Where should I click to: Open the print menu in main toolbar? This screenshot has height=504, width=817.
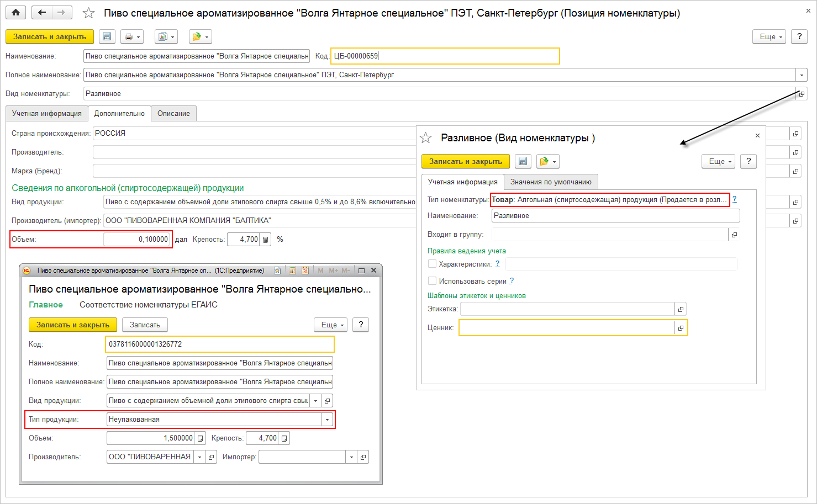pos(132,37)
